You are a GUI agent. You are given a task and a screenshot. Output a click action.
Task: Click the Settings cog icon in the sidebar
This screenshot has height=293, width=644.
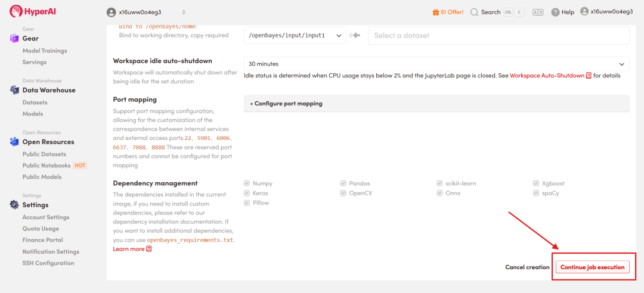[x=14, y=205]
